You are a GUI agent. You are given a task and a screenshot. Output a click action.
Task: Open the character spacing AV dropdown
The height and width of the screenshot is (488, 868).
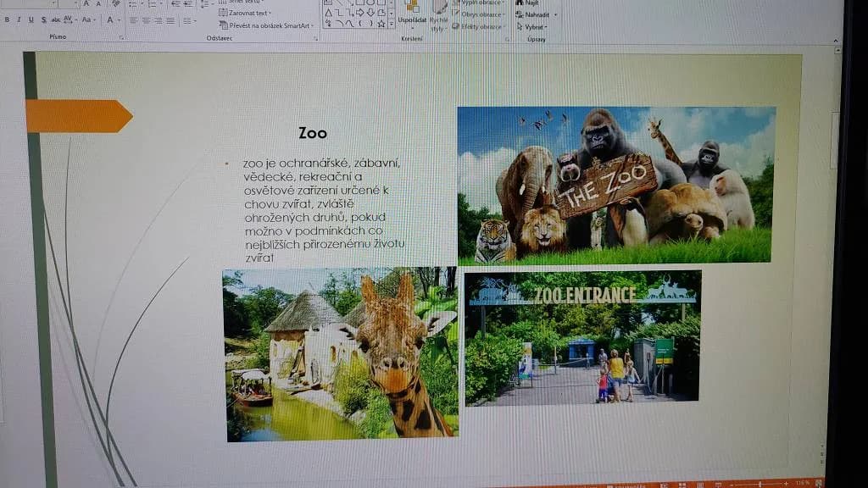pos(70,19)
